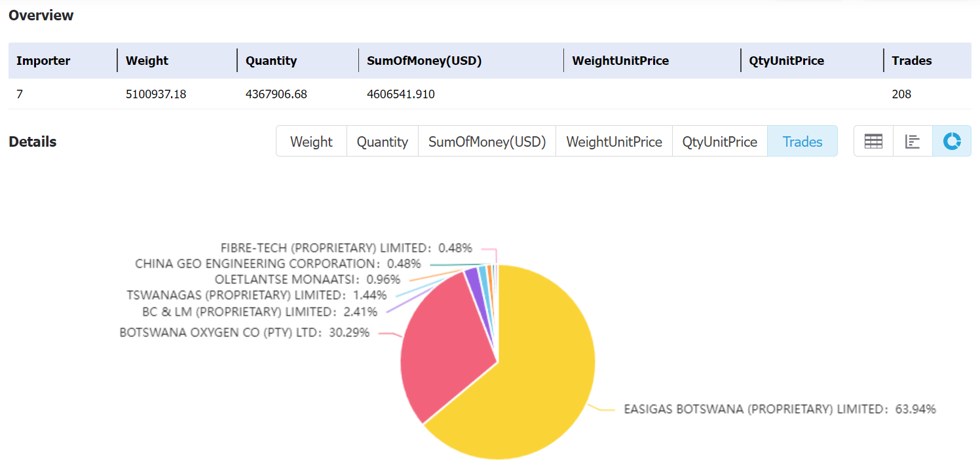Click FIBRE-TECH 0.48% label
The width and height of the screenshot is (980, 469).
(x=347, y=248)
